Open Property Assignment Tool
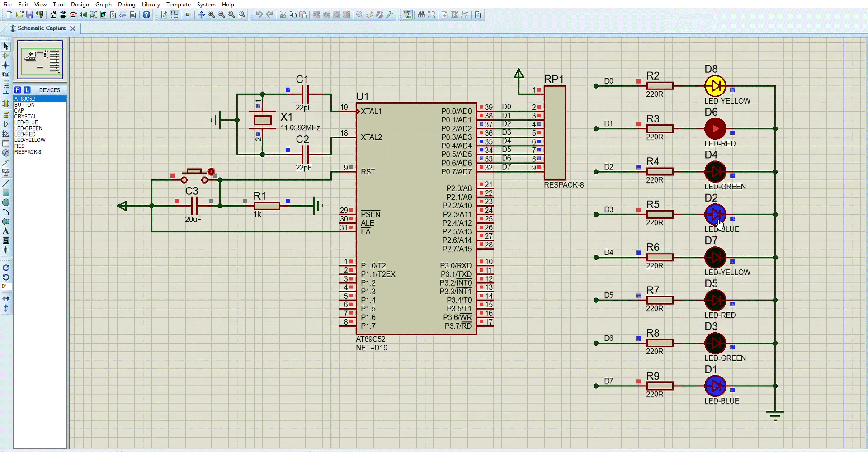This screenshot has width=868, height=452. click(x=432, y=15)
